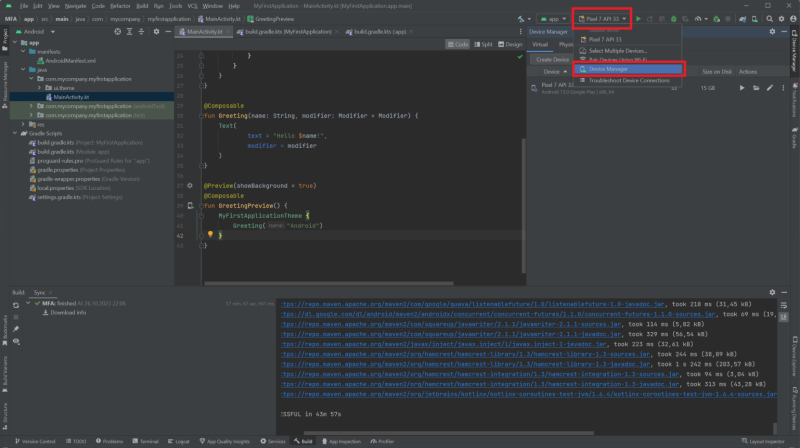Open the listenablefuture javadoc jar link

tap(472, 304)
